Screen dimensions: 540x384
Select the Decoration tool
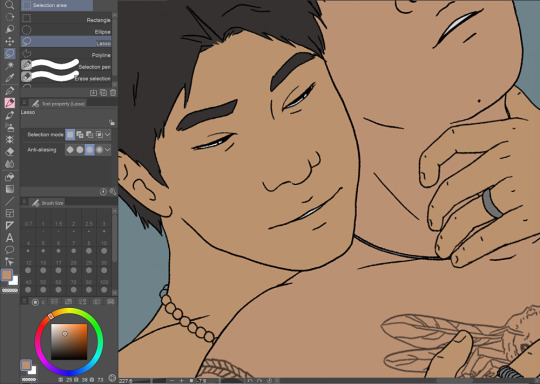(10, 139)
